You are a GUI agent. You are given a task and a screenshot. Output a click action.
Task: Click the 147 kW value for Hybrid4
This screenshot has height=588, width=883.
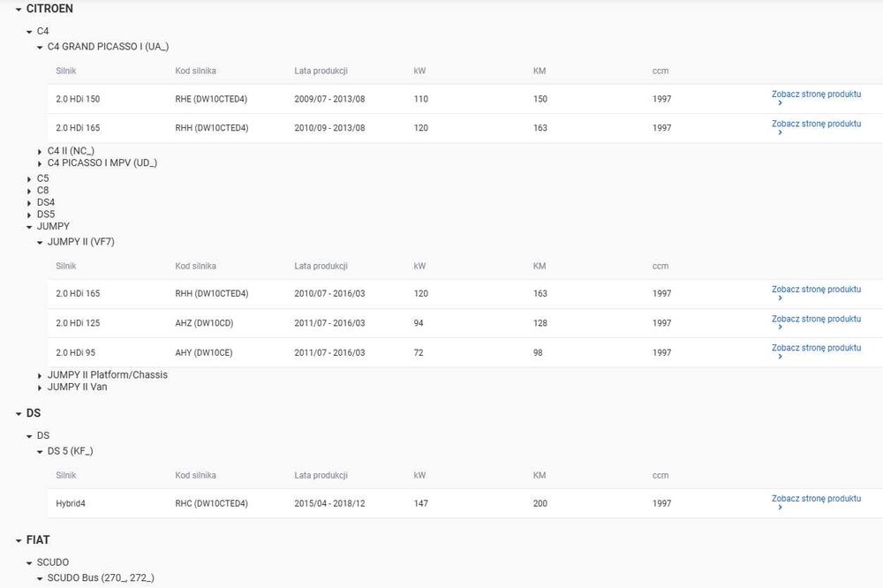[420, 503]
